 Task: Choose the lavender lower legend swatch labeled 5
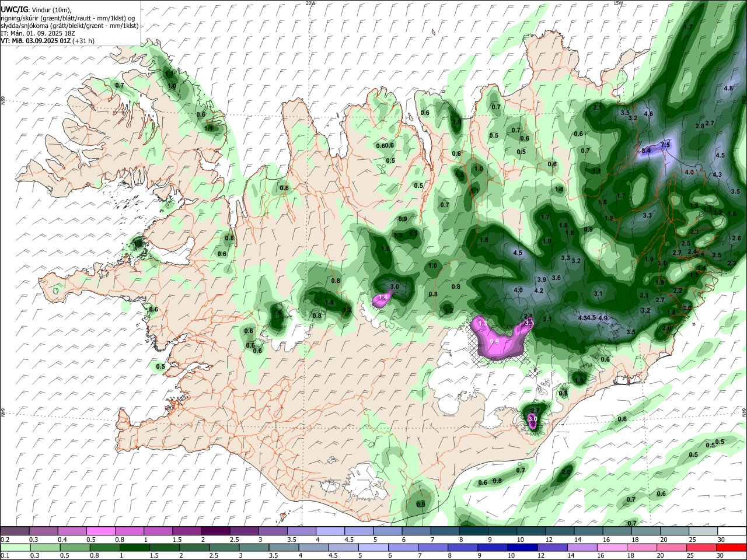point(373,547)
